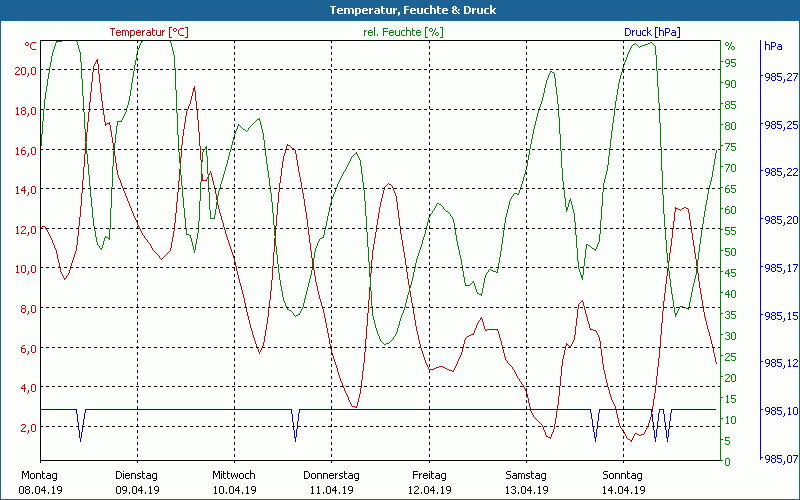Select the blue Druck [hPa] legend label

tap(652, 32)
